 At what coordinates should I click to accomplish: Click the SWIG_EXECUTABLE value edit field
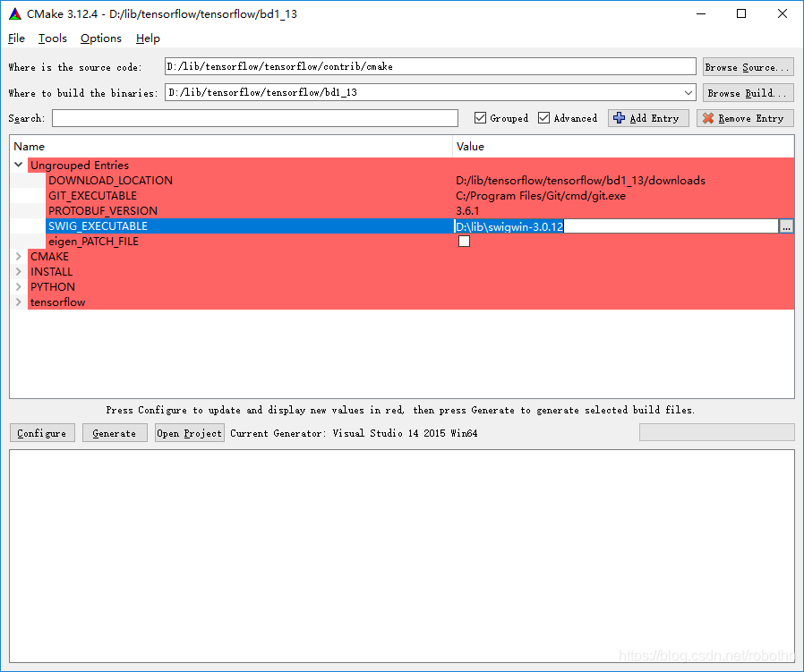[616, 226]
